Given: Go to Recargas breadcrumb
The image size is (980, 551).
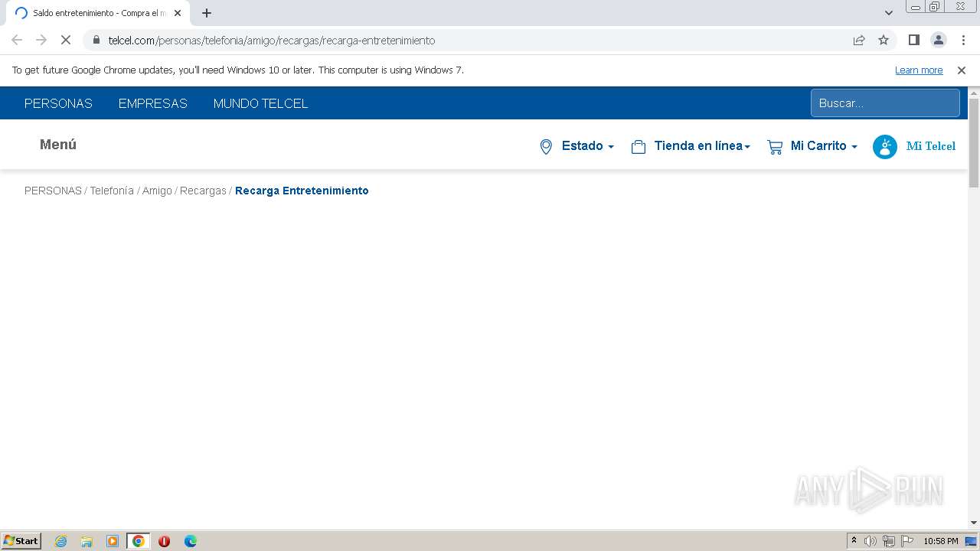Looking at the screenshot, I should tap(203, 191).
